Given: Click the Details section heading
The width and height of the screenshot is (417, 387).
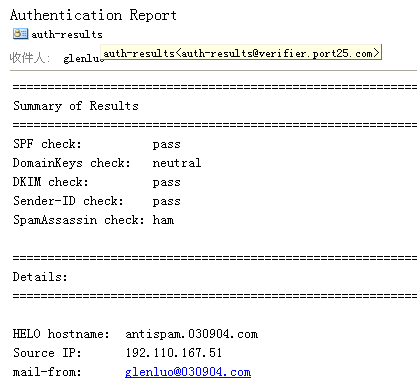Looking at the screenshot, I should coord(40,277).
